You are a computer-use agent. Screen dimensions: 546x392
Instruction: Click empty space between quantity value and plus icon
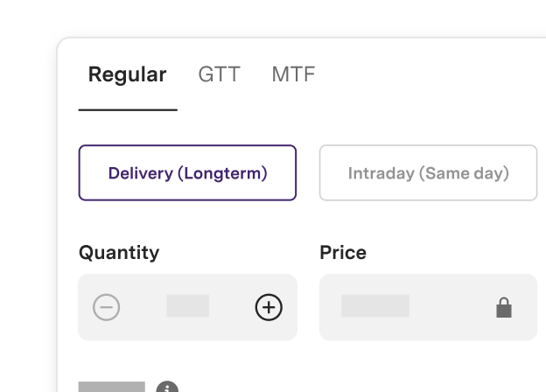click(232, 307)
